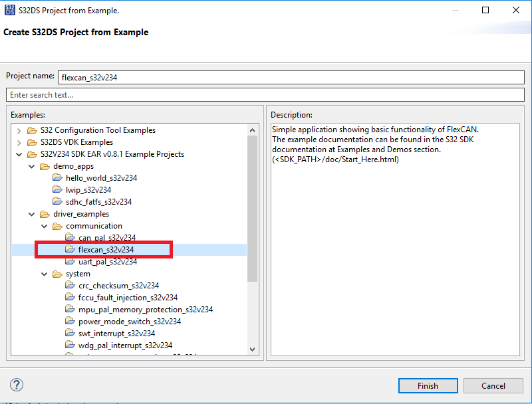Click the lwip_s32v234 project icon
The height and width of the screenshot is (404, 532).
pos(57,189)
